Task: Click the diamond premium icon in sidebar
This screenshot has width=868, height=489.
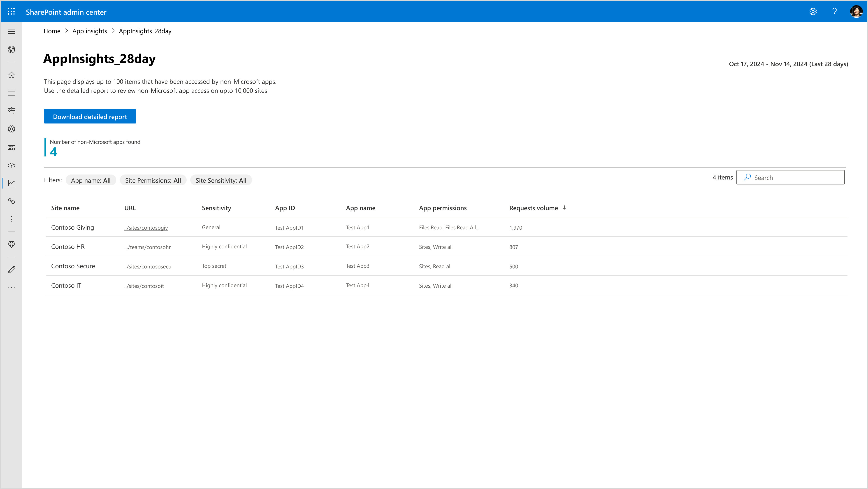Action: click(12, 245)
